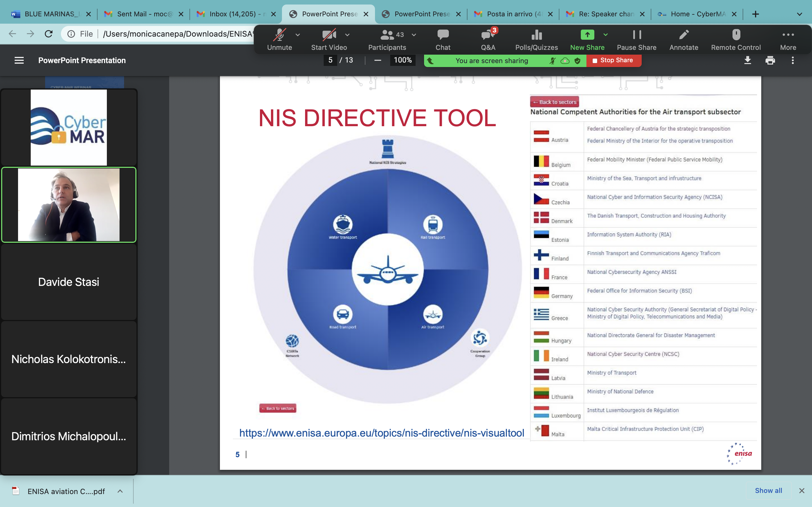The width and height of the screenshot is (812, 507).
Task: Open options for ENISA aviation pdf download
Action: pyautogui.click(x=120, y=491)
